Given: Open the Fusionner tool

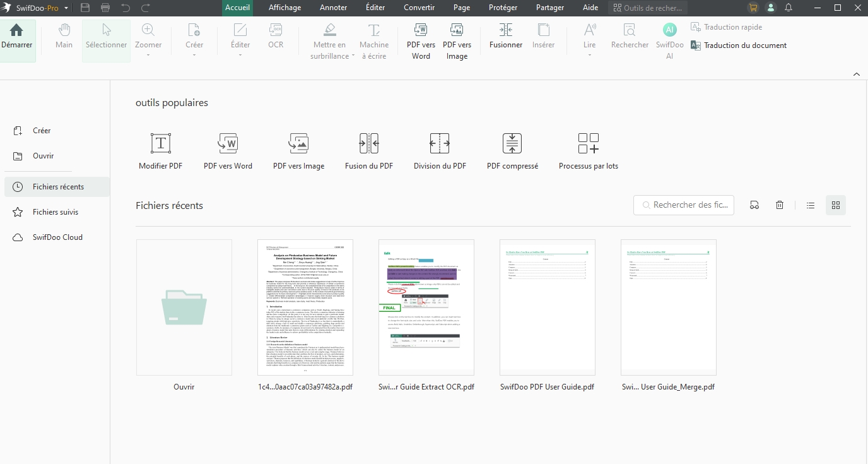Looking at the screenshot, I should point(506,37).
